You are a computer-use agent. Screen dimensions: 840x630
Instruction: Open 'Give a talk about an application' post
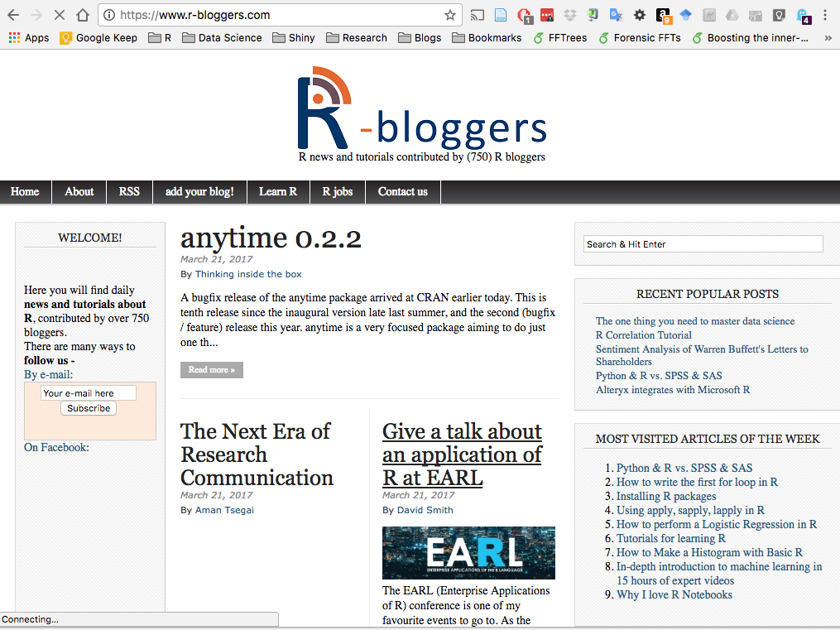point(463,454)
